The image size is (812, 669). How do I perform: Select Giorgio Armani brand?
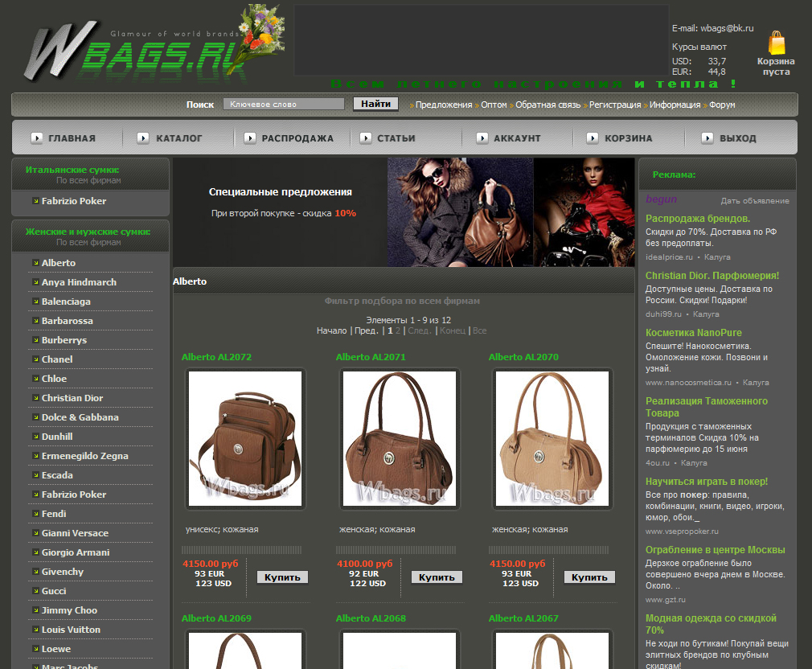(76, 552)
